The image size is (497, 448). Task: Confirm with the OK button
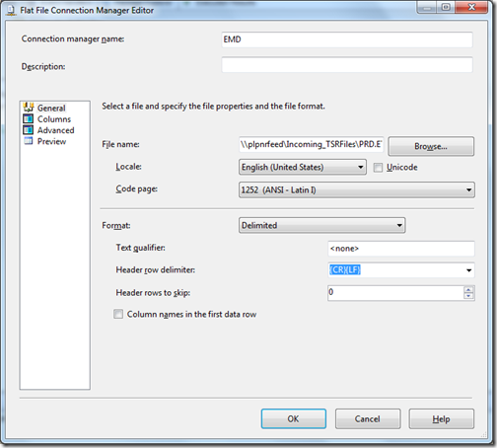294,418
